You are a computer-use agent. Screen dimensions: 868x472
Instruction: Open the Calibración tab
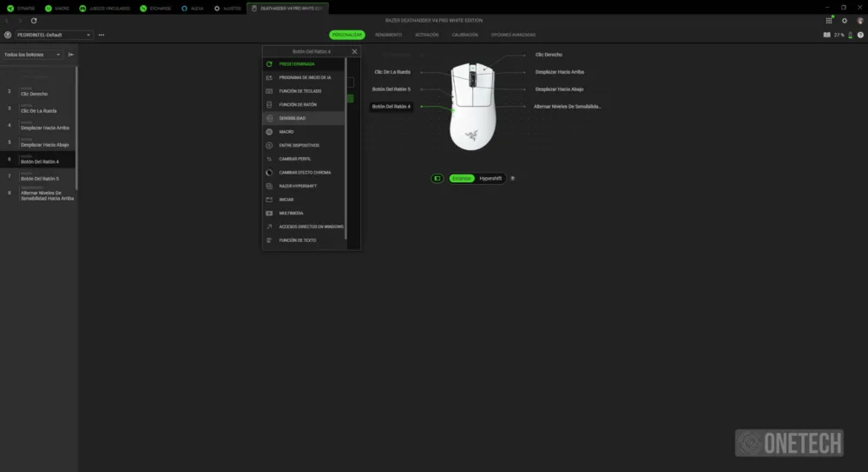465,35
